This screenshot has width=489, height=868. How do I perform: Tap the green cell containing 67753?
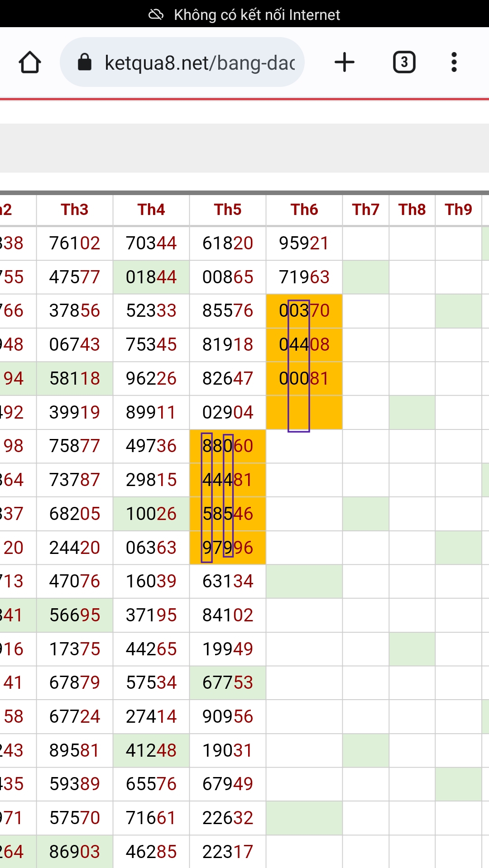[228, 683]
